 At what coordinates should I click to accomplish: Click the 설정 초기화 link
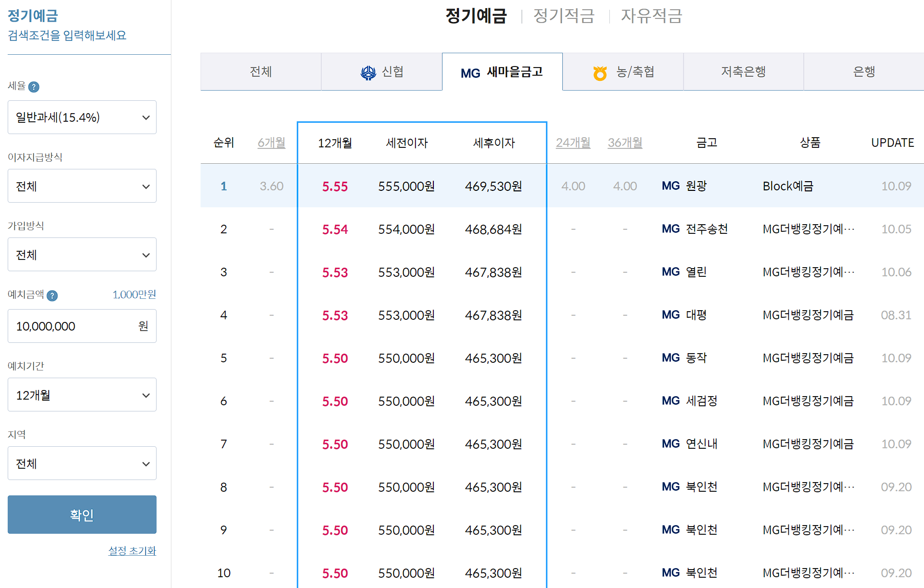132,551
